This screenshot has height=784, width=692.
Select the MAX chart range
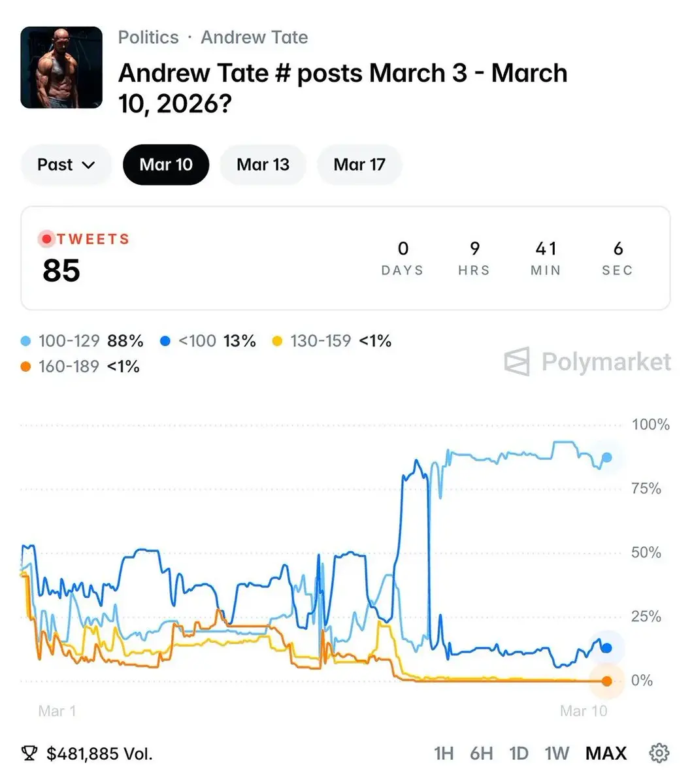pyautogui.click(x=606, y=754)
